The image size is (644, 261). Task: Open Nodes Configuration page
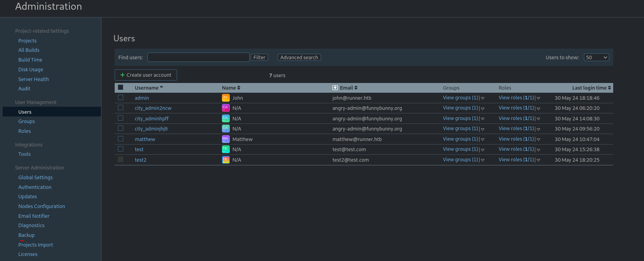point(42,206)
